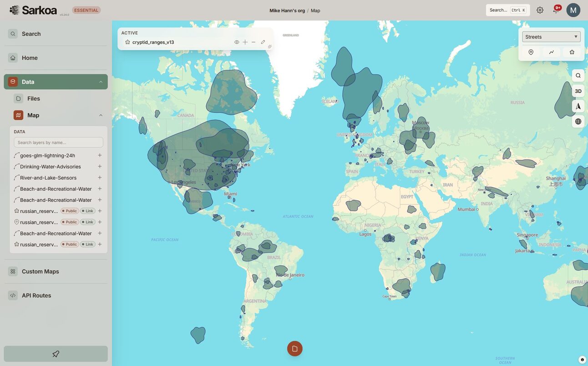The width and height of the screenshot is (588, 366).
Task: Collapse the Data section chevron
Action: 101,82
